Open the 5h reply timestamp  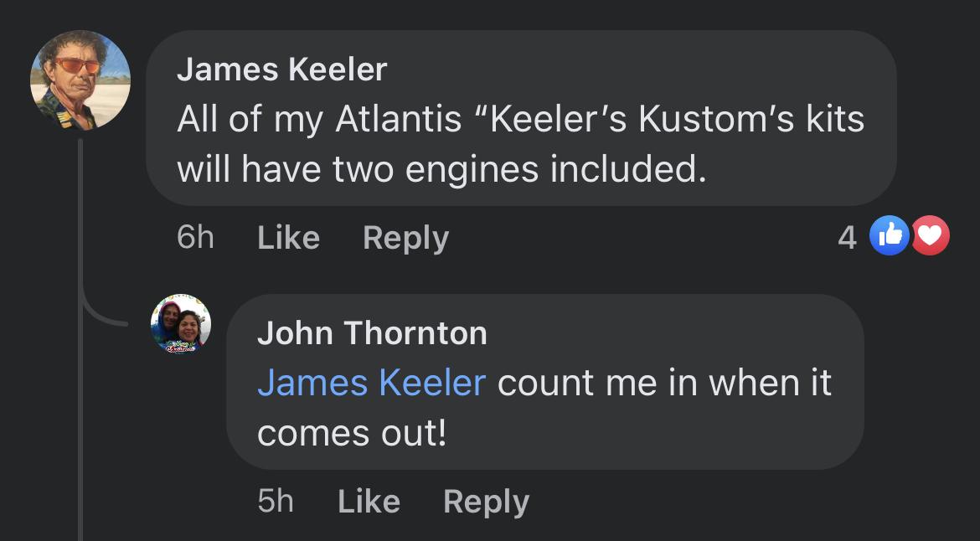tap(276, 501)
